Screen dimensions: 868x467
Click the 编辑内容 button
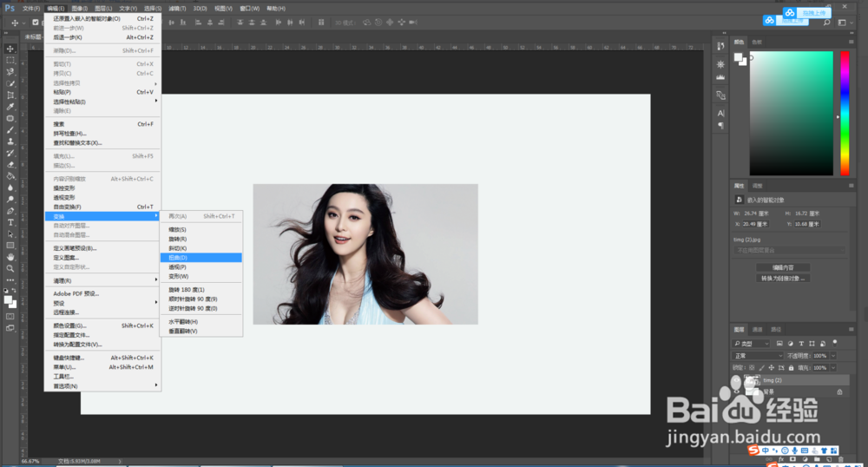[783, 267]
